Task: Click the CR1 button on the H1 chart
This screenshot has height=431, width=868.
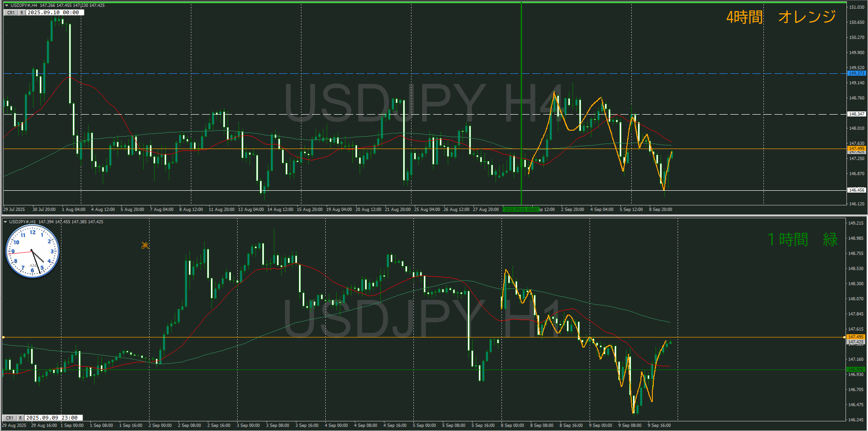Action: pos(10,418)
